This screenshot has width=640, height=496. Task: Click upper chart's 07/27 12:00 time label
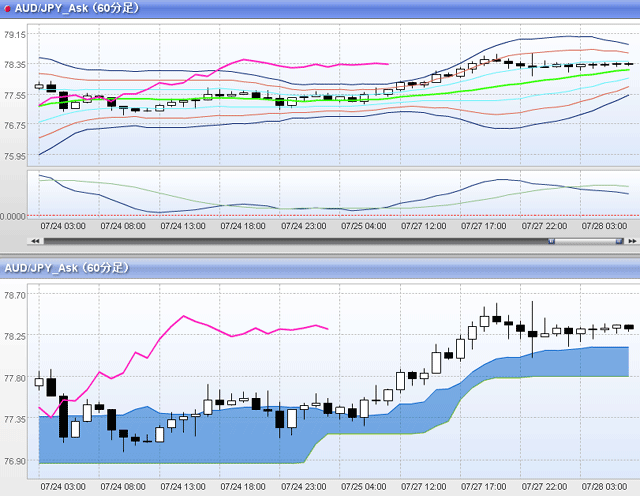coord(423,226)
